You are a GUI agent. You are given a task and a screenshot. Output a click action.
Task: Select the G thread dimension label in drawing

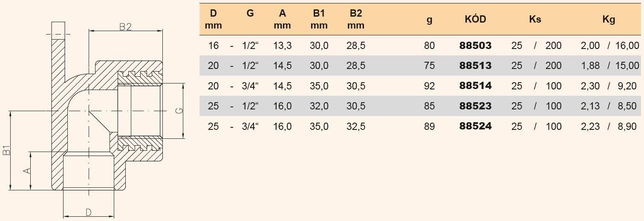pyautogui.click(x=180, y=111)
